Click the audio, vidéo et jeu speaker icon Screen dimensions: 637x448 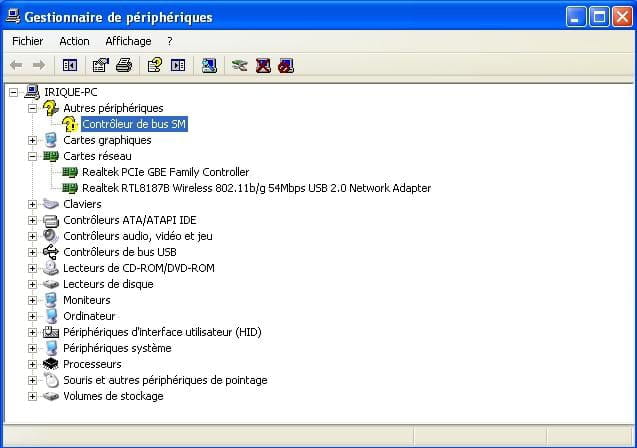coord(51,236)
